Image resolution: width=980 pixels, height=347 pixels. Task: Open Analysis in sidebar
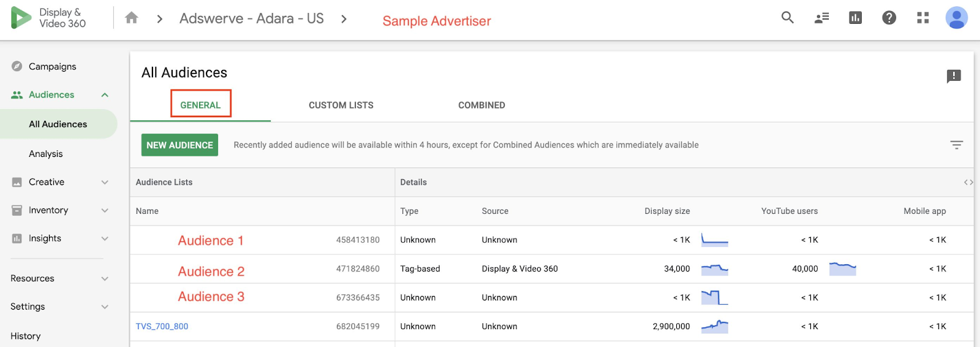(46, 154)
